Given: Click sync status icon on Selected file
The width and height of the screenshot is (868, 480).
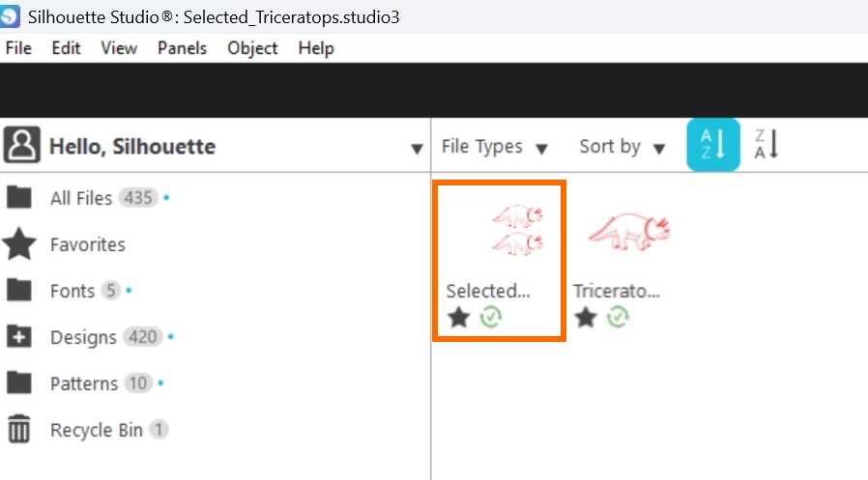Looking at the screenshot, I should (490, 317).
